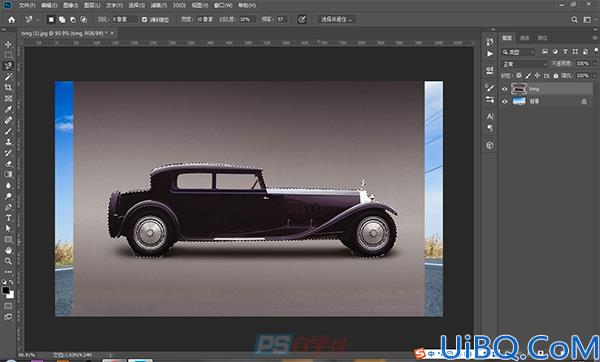This screenshot has width=600, height=362.
Task: Select the Move tool
Action: click(8, 44)
